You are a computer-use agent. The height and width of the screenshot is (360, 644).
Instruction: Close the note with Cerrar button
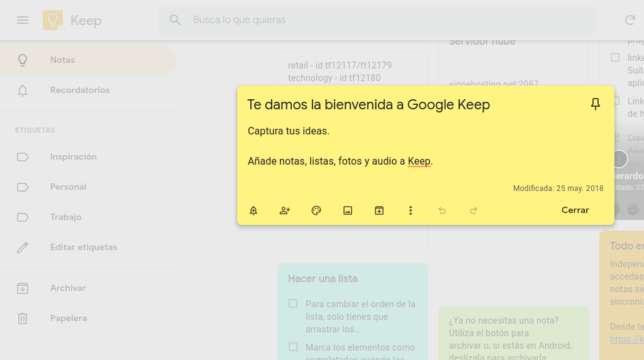click(x=575, y=210)
